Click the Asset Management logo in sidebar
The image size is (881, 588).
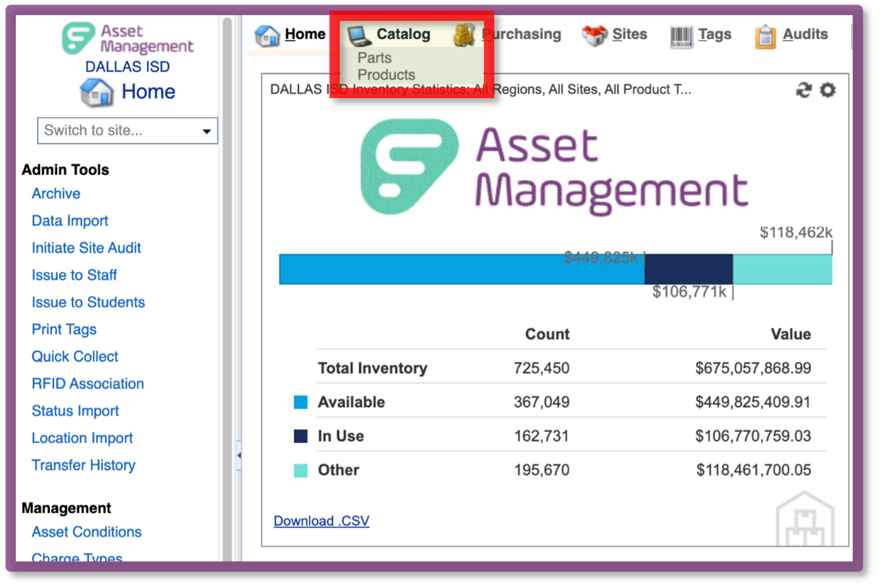pyautogui.click(x=127, y=38)
